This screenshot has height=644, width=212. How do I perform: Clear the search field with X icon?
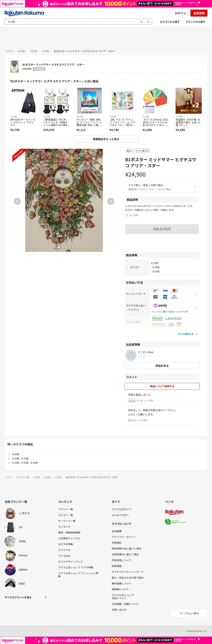141,22
